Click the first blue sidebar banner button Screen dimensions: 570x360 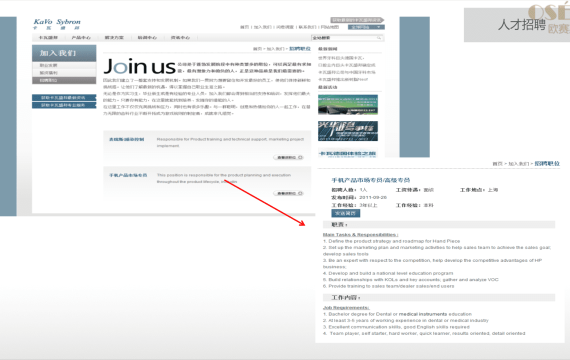(x=64, y=97)
